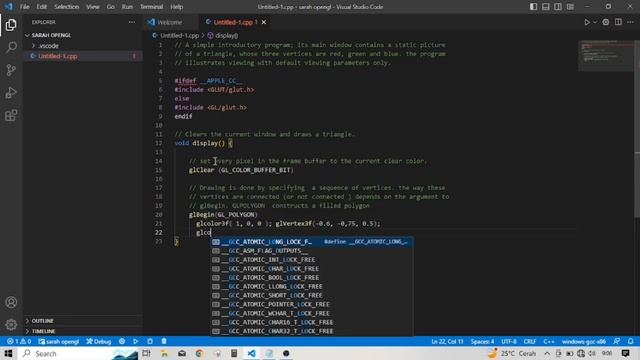Expand the .vscode folder
The width and height of the screenshot is (640, 360).
tap(82, 46)
